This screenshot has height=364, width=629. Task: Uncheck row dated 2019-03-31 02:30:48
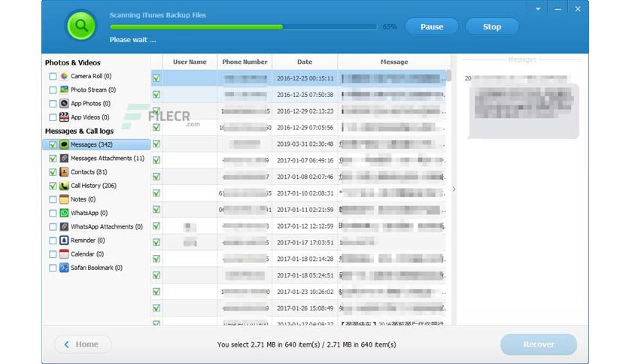pyautogui.click(x=156, y=144)
